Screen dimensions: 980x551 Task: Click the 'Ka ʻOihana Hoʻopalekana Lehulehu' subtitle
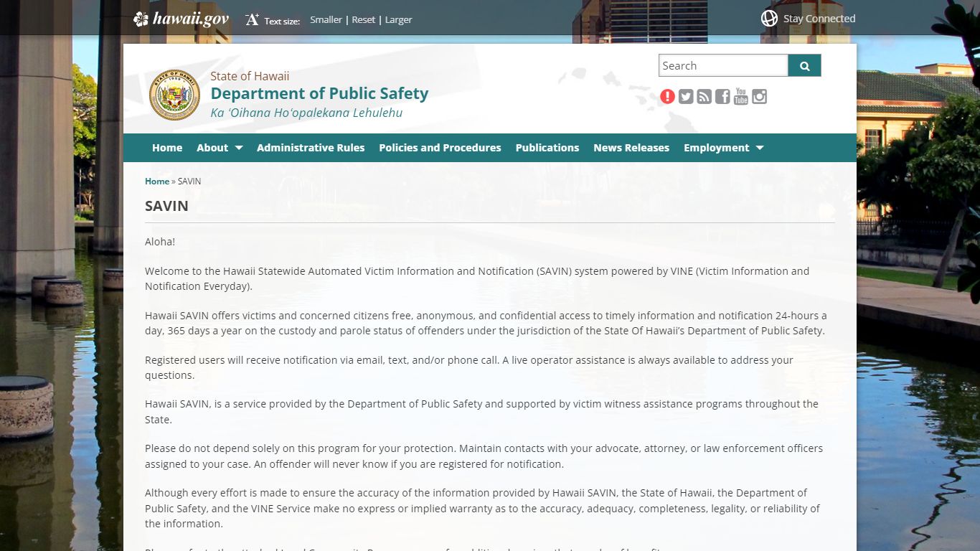click(306, 113)
